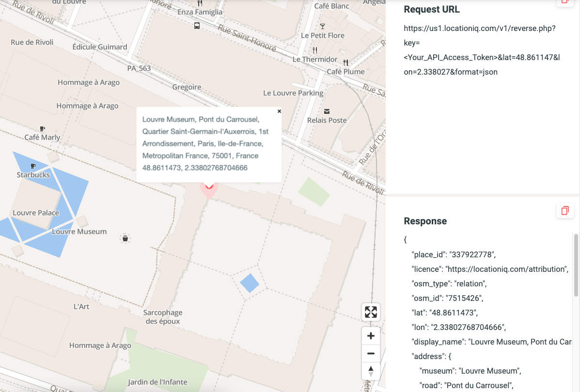Click the PA_563 map label

(139, 68)
